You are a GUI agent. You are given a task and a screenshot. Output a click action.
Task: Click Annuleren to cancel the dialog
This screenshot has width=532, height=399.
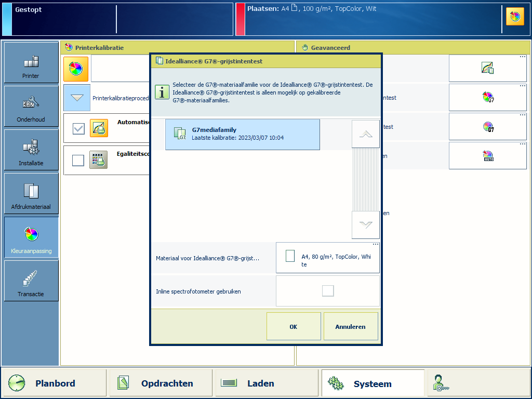pyautogui.click(x=350, y=327)
